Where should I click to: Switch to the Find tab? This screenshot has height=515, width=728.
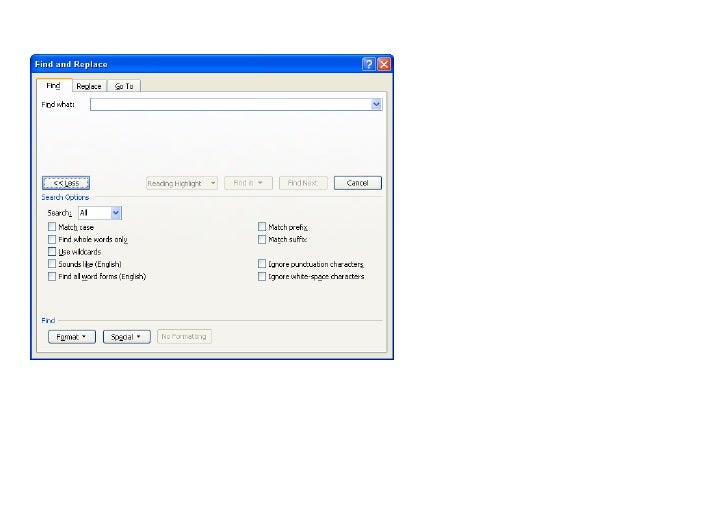[x=53, y=85]
